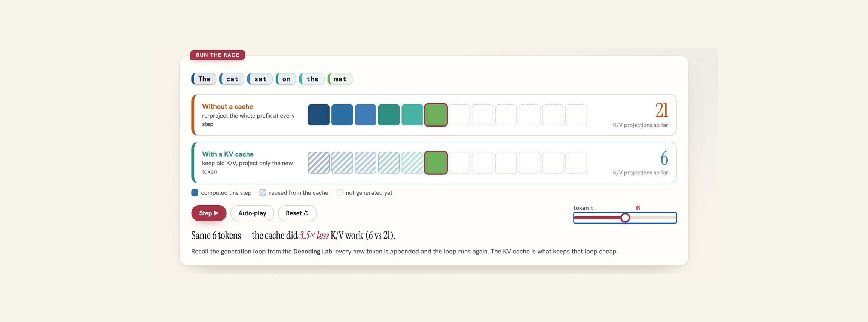
Task: Select the capitalized "The" token chip
Action: [x=204, y=79]
